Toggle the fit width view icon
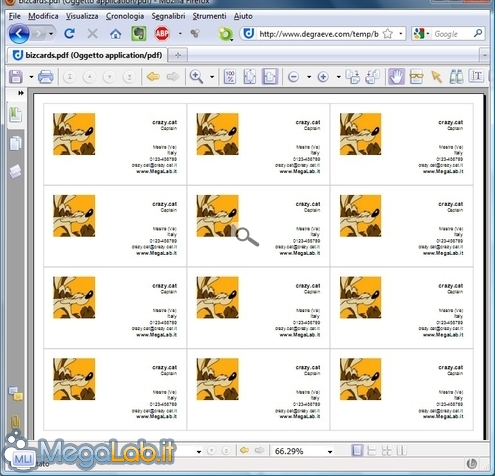 270,77
